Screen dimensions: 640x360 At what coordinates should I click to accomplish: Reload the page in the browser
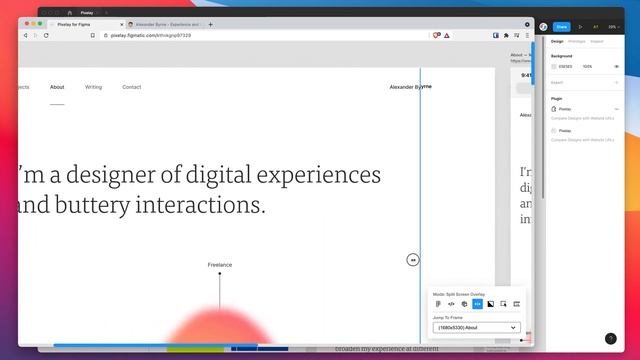(x=46, y=36)
